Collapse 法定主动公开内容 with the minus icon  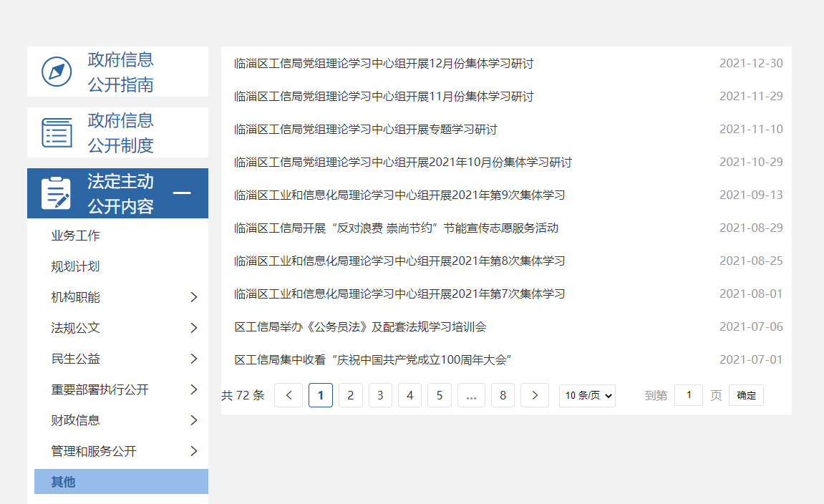[x=183, y=193]
